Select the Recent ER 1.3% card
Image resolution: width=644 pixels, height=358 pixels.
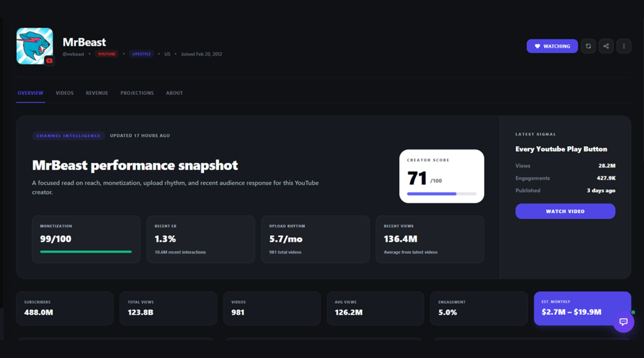coord(200,240)
